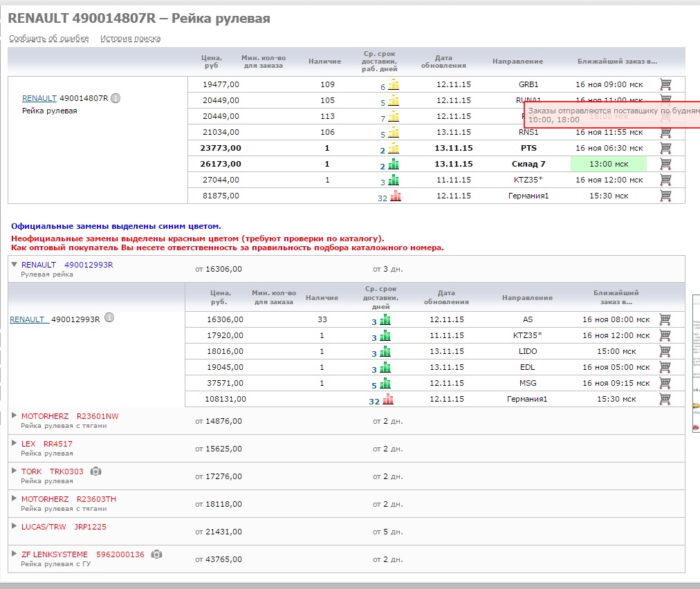The image size is (700, 589).
Task: Click the availability value '33'
Action: coord(322,319)
